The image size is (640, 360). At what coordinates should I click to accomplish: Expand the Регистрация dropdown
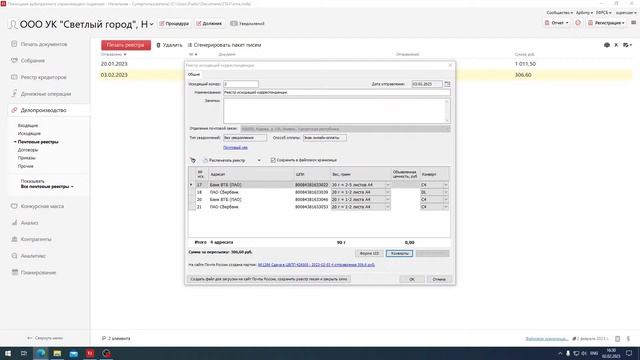pos(607,23)
